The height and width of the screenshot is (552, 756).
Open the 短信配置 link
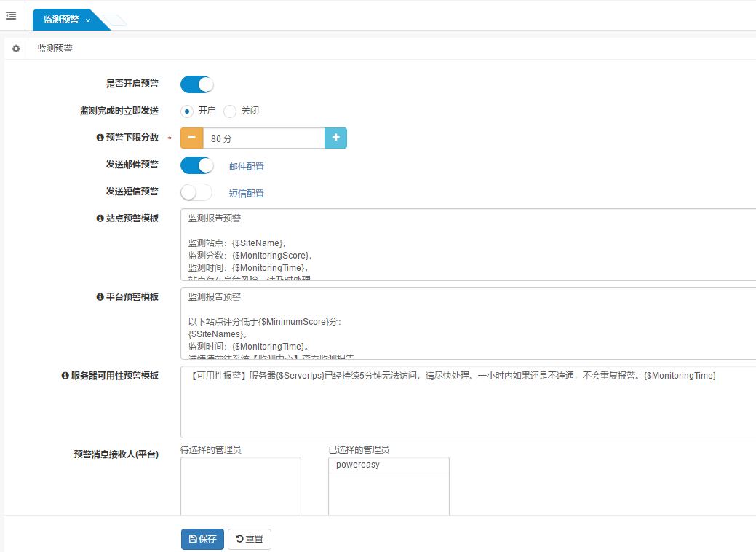(x=246, y=194)
